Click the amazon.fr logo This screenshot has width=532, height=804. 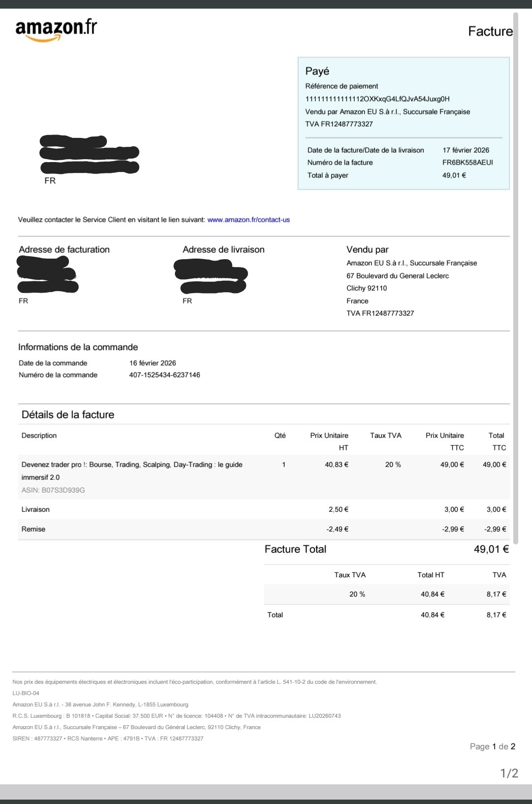56,30
